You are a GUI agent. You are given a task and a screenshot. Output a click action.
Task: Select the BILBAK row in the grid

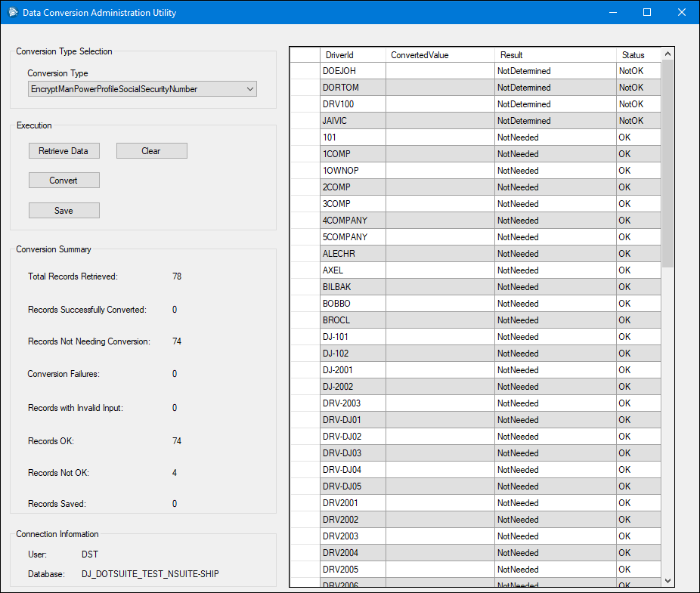pos(353,286)
